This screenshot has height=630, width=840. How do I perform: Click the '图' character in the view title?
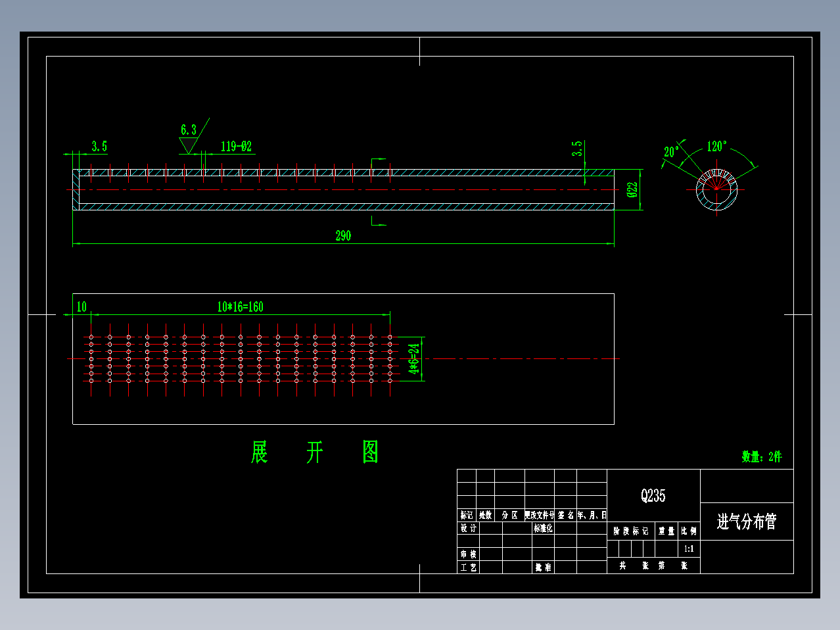[x=371, y=452]
